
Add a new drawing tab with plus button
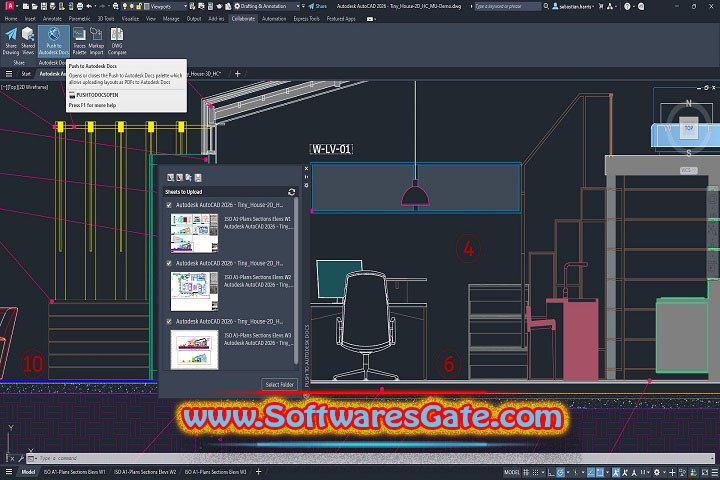click(237, 73)
